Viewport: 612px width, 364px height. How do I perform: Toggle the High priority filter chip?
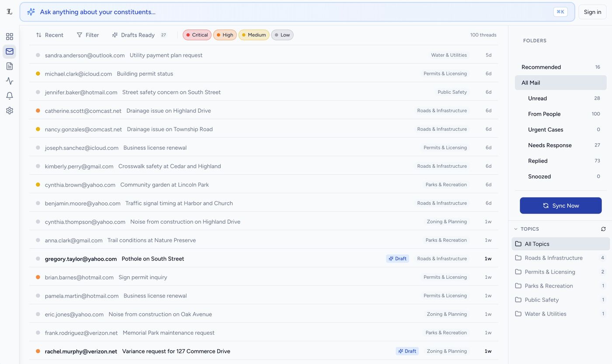point(225,35)
